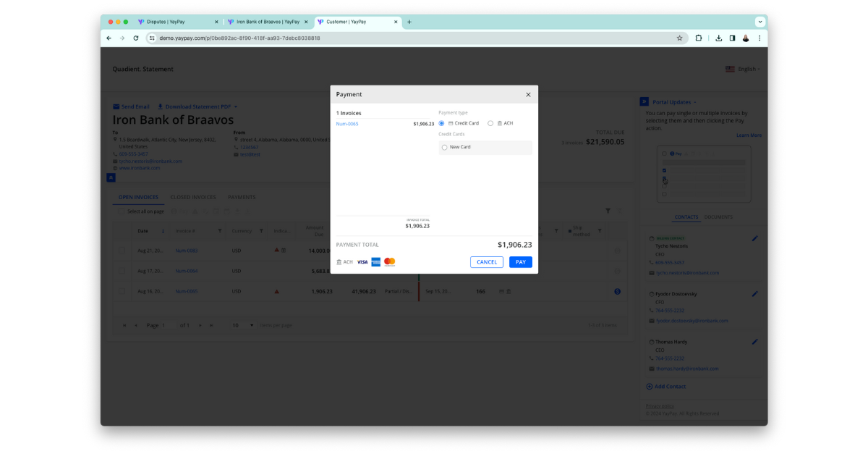The width and height of the screenshot is (868, 454).
Task: Switch to the Disputes | YayPay tab
Action: pos(178,22)
